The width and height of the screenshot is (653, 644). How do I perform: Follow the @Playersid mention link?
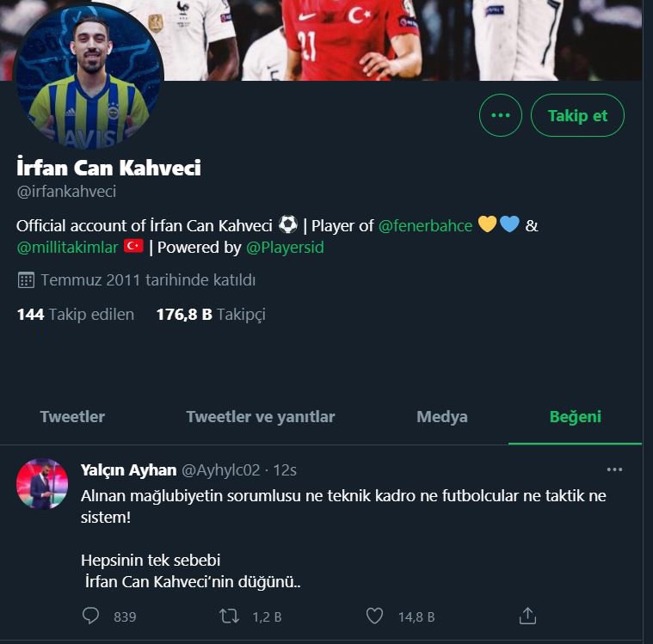(285, 248)
